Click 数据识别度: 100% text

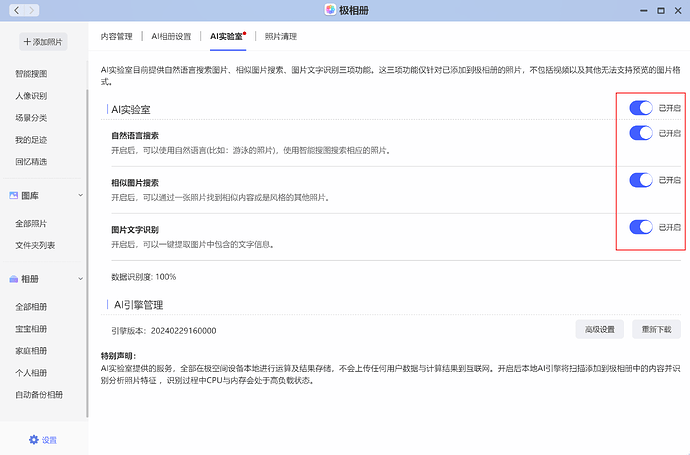(x=143, y=277)
